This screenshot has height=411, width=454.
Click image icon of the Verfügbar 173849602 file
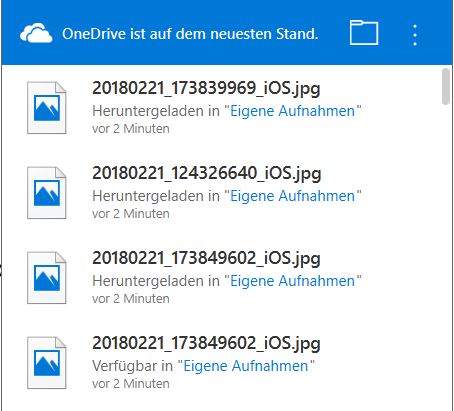point(47,363)
